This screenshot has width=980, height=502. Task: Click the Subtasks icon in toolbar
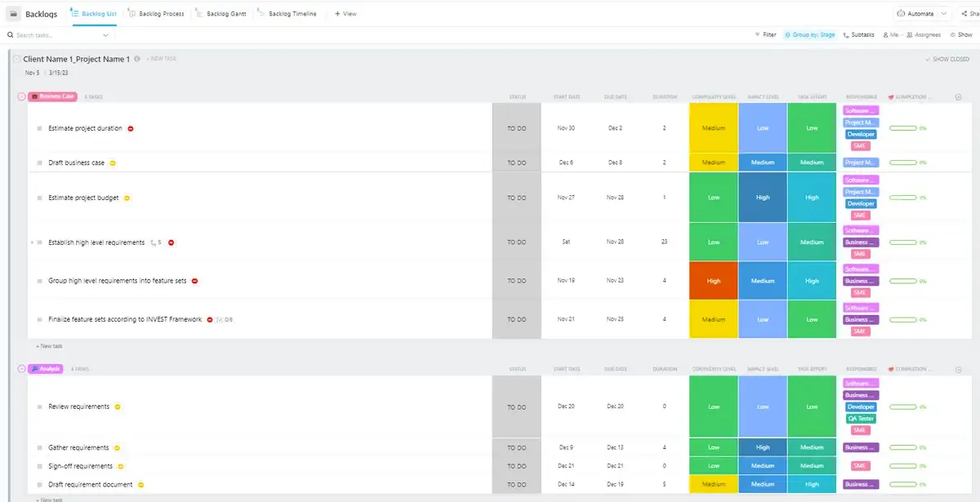846,35
